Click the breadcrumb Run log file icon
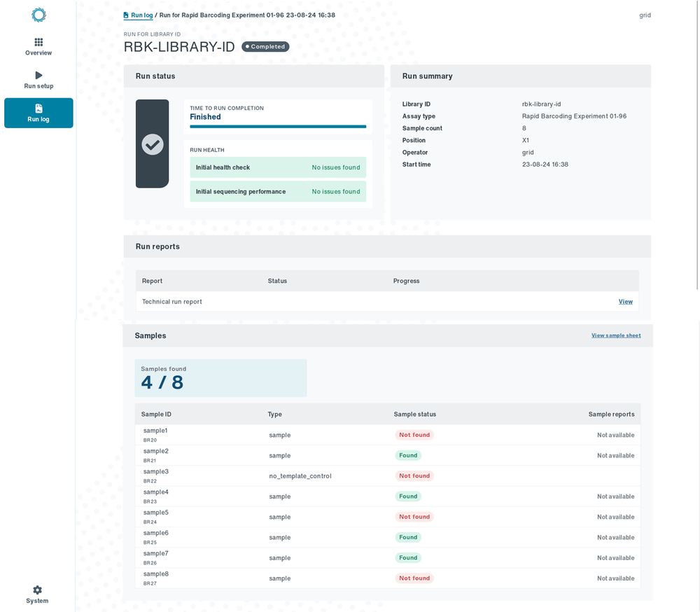 coord(126,15)
